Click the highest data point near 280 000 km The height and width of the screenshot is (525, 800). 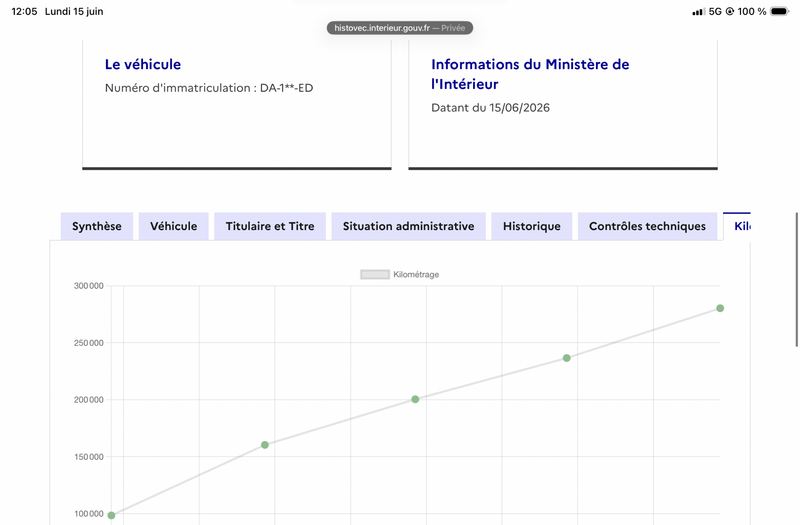720,308
